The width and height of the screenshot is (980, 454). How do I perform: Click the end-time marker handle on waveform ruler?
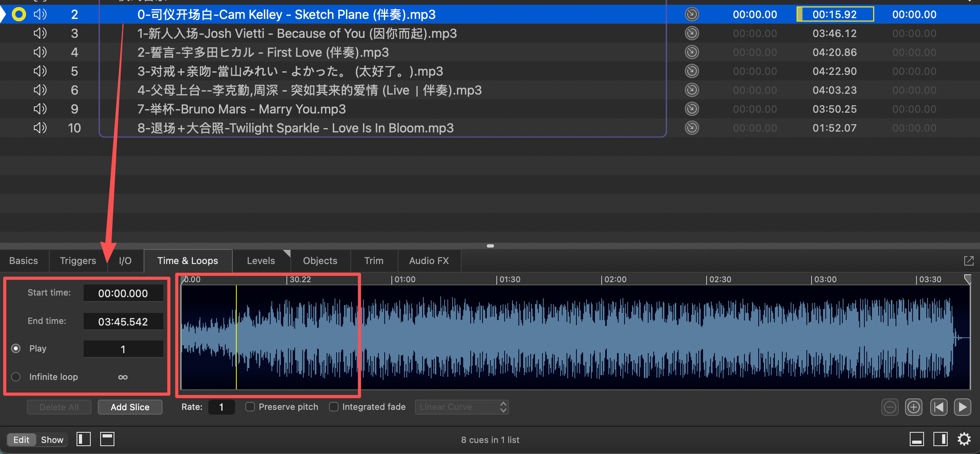click(967, 279)
